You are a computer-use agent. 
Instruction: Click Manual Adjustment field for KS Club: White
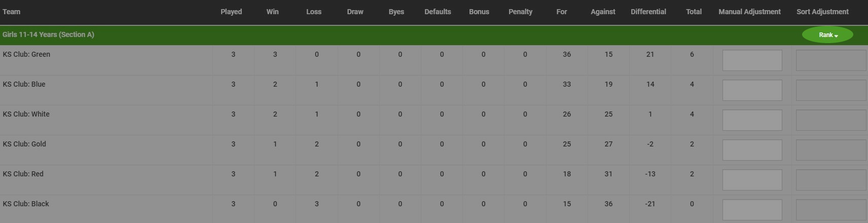click(752, 120)
